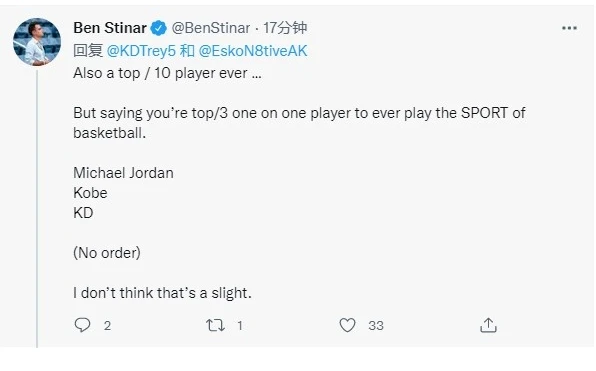Image resolution: width=596 pixels, height=371 pixels.
Task: Click the vertical thread line below the avatar
Action: coord(37,208)
